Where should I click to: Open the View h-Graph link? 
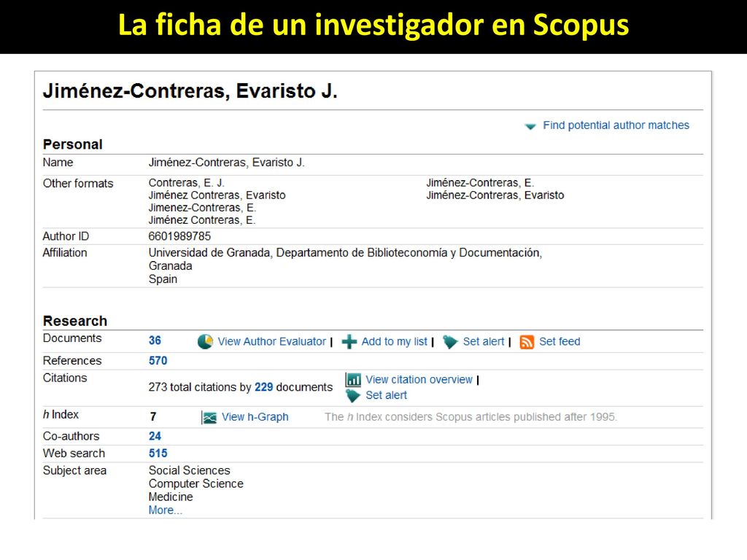pyautogui.click(x=255, y=417)
